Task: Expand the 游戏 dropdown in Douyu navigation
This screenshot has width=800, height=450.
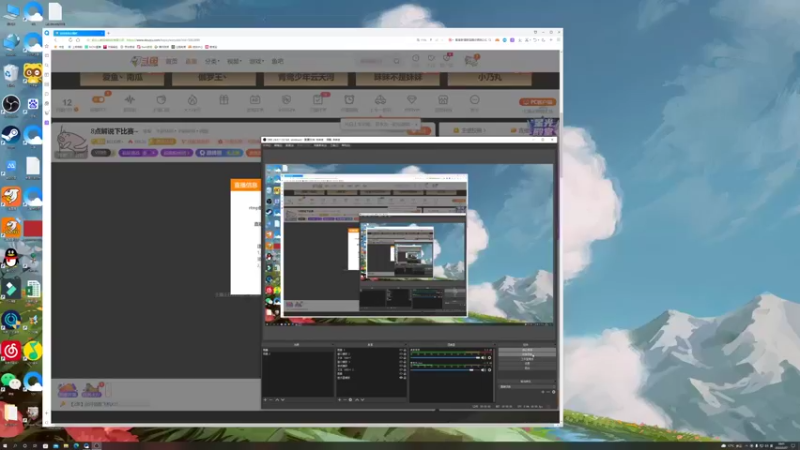Action: click(257, 61)
